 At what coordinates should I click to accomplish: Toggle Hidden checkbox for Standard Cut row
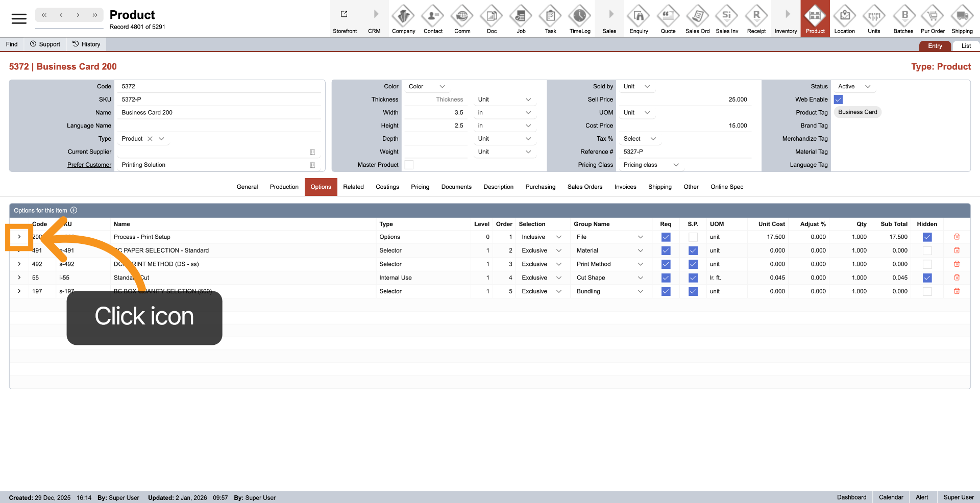[x=927, y=278]
